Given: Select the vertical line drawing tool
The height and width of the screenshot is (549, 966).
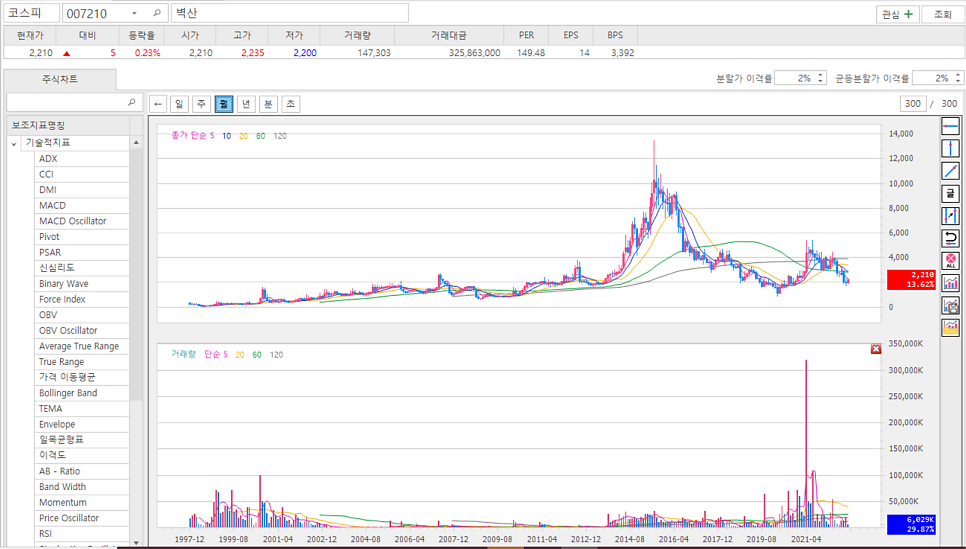Looking at the screenshot, I should pyautogui.click(x=950, y=148).
